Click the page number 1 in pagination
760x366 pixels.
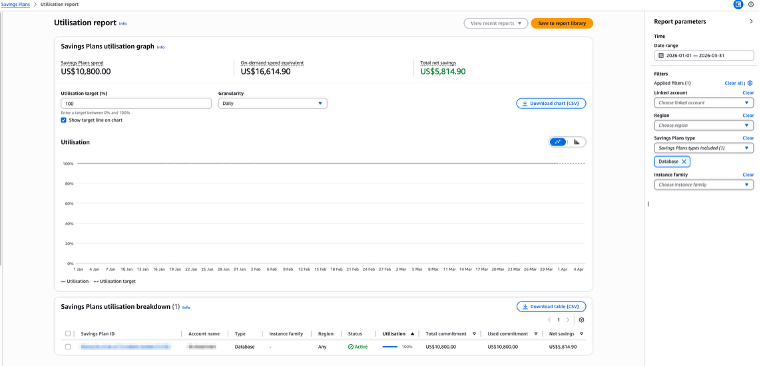tap(558, 320)
